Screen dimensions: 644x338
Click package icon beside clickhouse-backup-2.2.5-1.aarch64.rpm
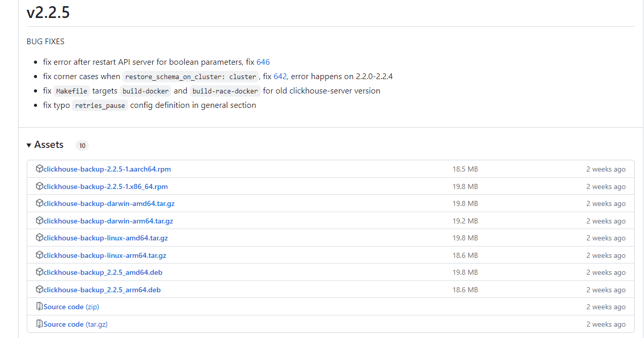tap(39, 169)
